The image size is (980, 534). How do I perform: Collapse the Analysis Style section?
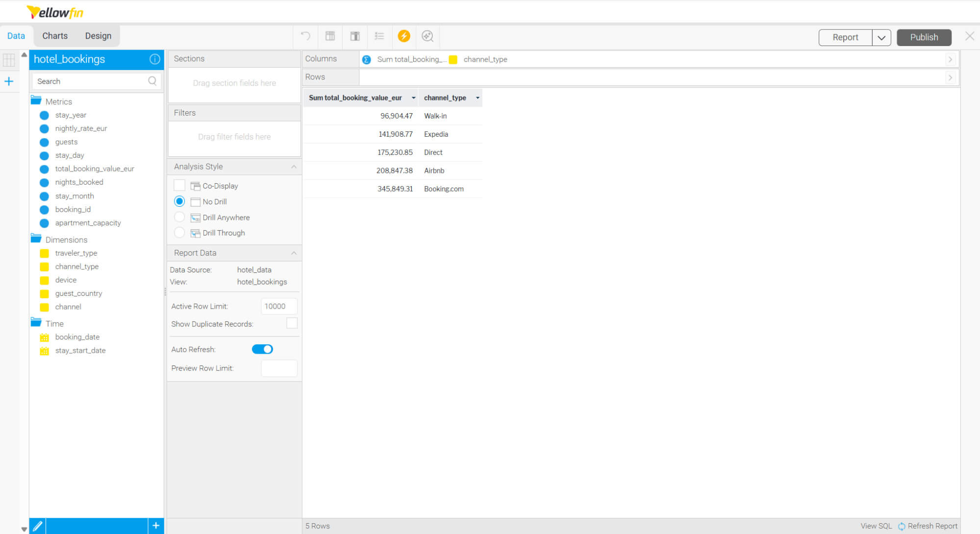click(x=294, y=167)
